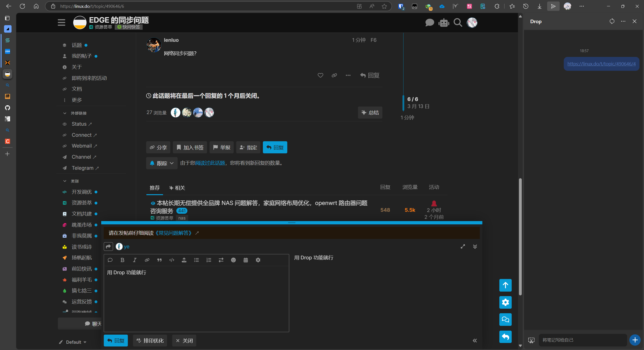This screenshot has height=350, width=644.
Task: Click the blue floating chat bubbles button
Action: [505, 320]
